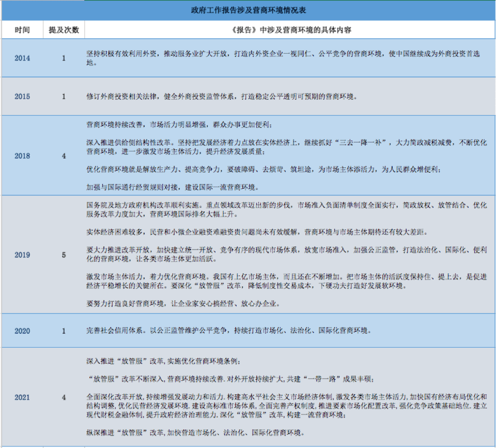Click the 《报告》中涉及营商环境的具体内容 header
This screenshot has width=496, height=448.
tap(290, 30)
